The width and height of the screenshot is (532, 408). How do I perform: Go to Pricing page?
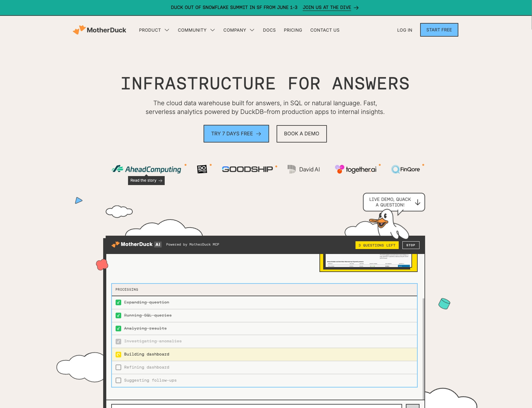click(x=293, y=30)
